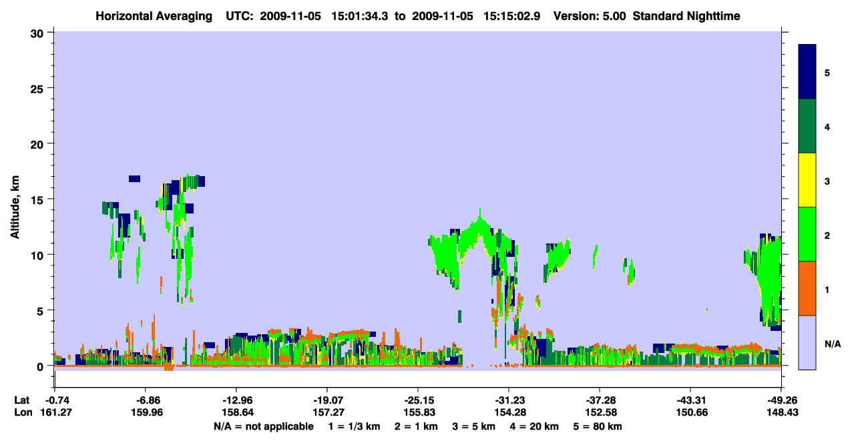
Task: Click legend text '5 = 80 km'
Action: coord(599,426)
